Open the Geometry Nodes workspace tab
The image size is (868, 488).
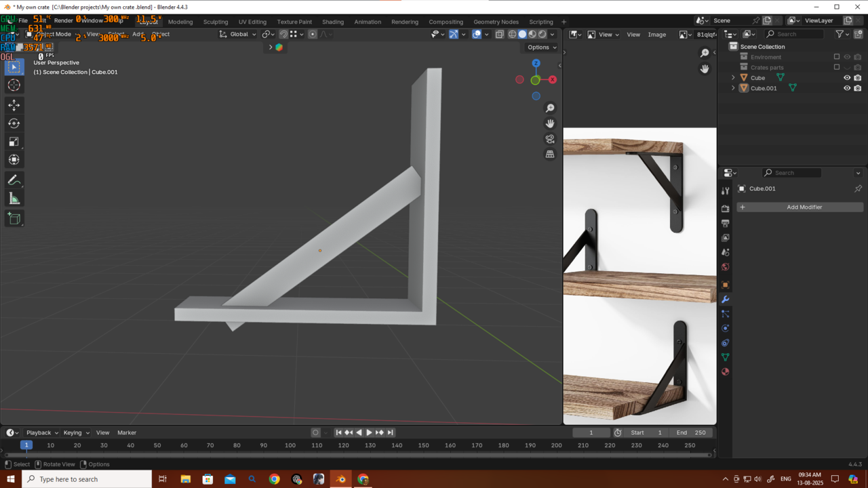pos(496,22)
